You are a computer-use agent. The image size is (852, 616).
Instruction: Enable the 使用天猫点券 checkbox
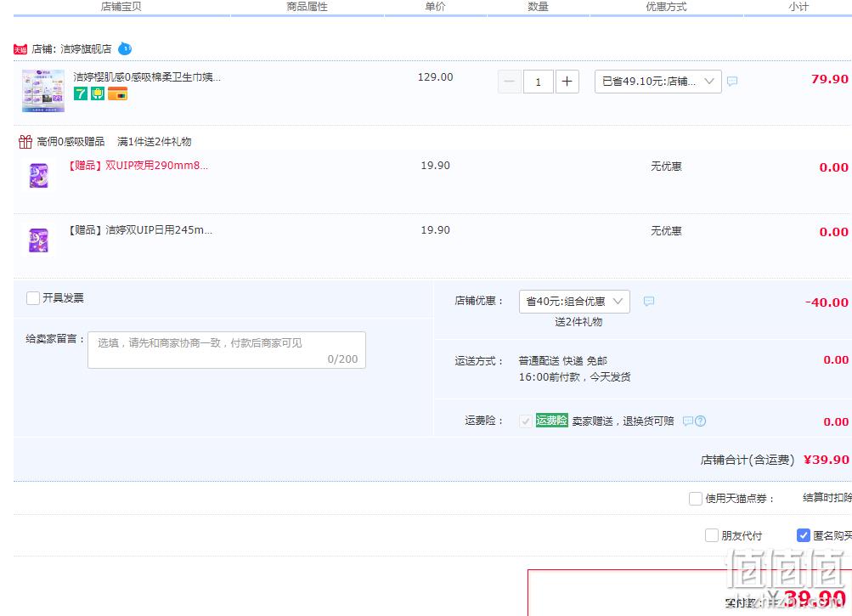point(696,499)
